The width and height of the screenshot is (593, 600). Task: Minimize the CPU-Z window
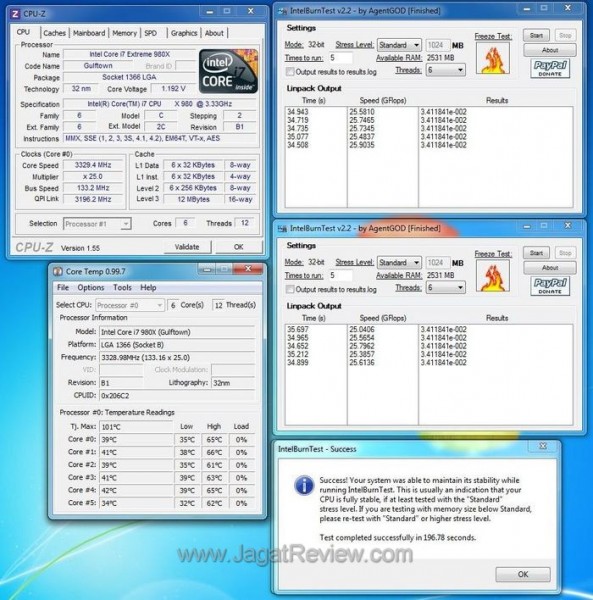209,11
